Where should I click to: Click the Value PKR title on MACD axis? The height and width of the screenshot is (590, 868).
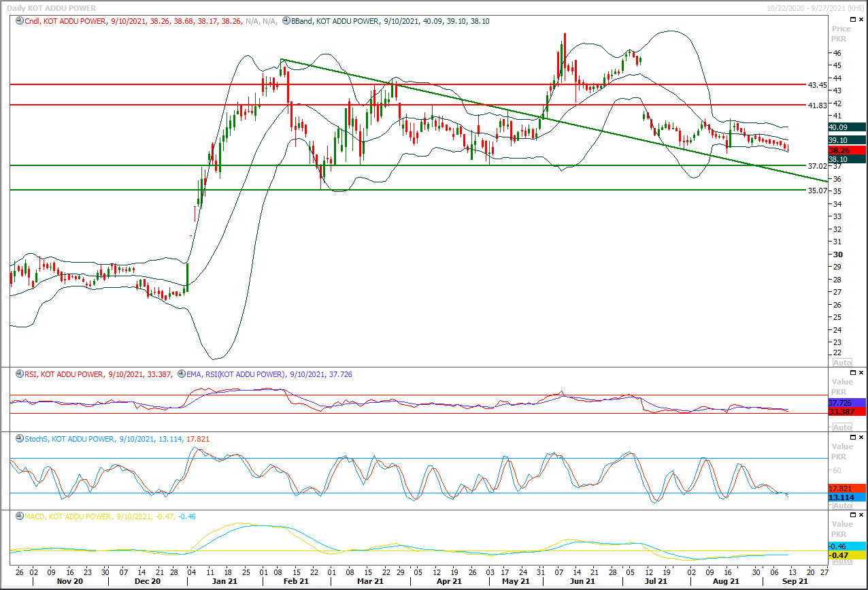[841, 529]
